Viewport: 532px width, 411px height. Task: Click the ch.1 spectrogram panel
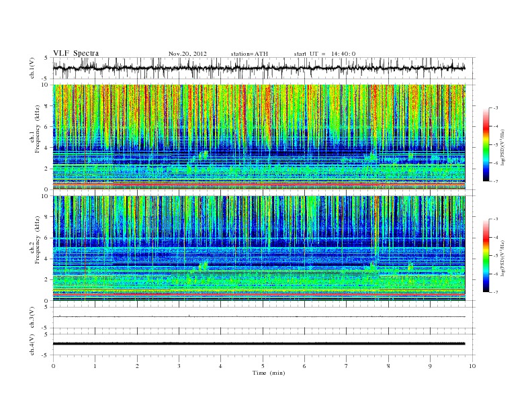point(259,137)
